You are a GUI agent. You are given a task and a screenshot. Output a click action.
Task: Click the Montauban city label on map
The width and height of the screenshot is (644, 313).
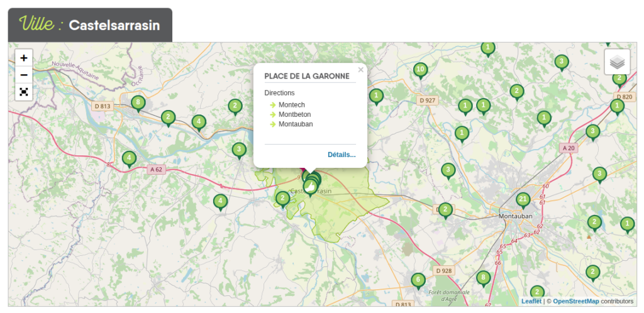tap(514, 216)
